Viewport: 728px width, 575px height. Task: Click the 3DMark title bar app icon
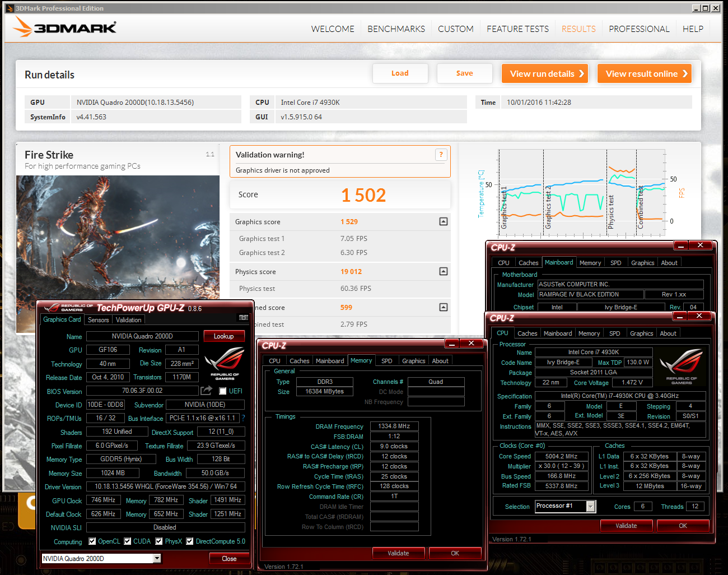[10, 8]
